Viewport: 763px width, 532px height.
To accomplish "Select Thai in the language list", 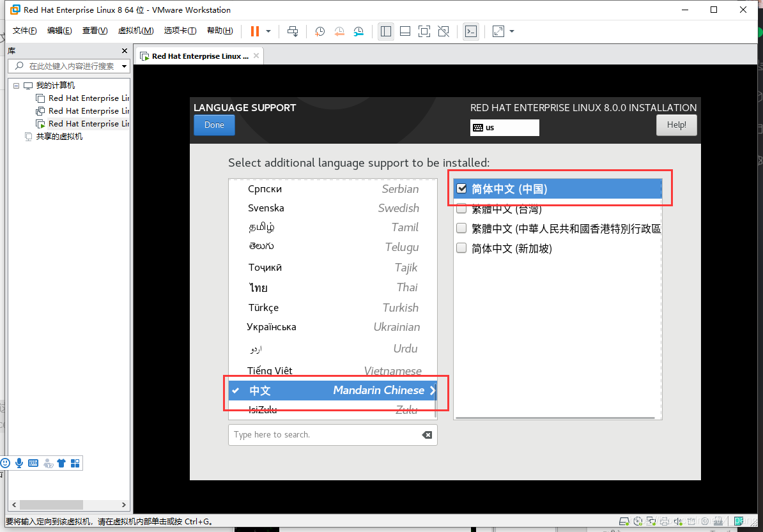I will (333, 287).
